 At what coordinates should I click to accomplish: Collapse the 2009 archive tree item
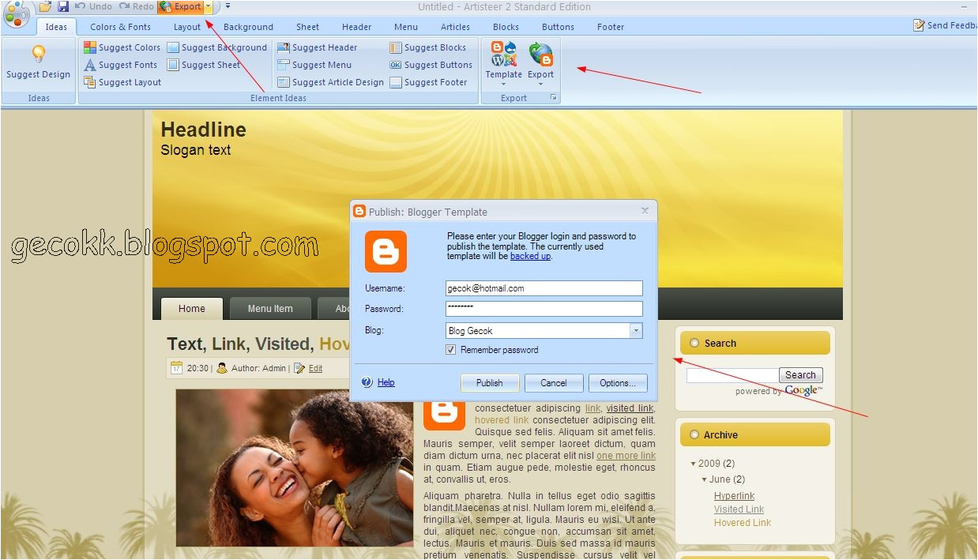tap(694, 464)
